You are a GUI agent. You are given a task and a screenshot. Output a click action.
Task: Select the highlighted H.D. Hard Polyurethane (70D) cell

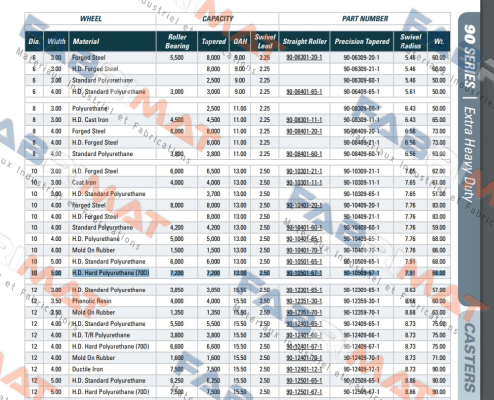[111, 273]
